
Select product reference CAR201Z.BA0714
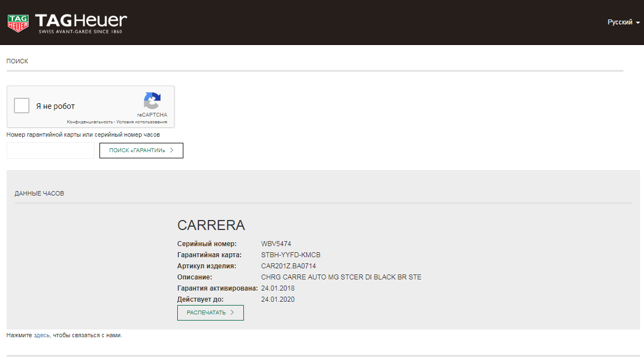coord(288,266)
